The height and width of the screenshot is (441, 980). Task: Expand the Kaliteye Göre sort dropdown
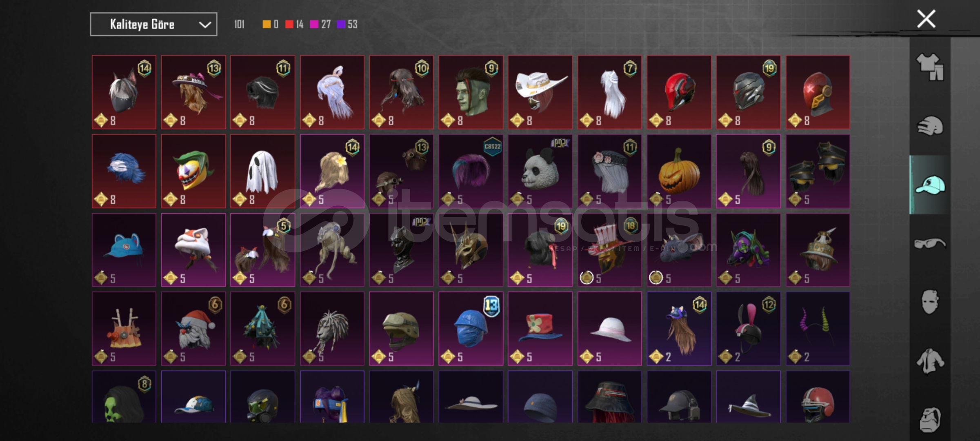click(153, 24)
